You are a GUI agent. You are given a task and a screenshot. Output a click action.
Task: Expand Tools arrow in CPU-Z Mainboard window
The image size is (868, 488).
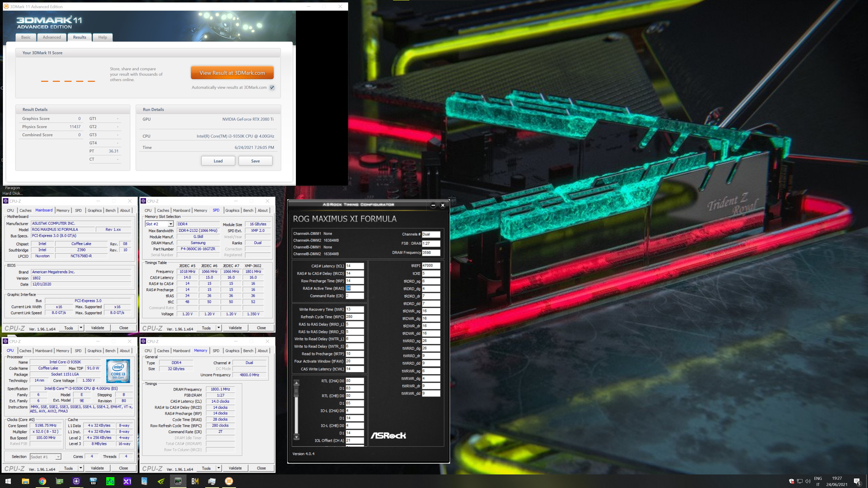(x=81, y=328)
